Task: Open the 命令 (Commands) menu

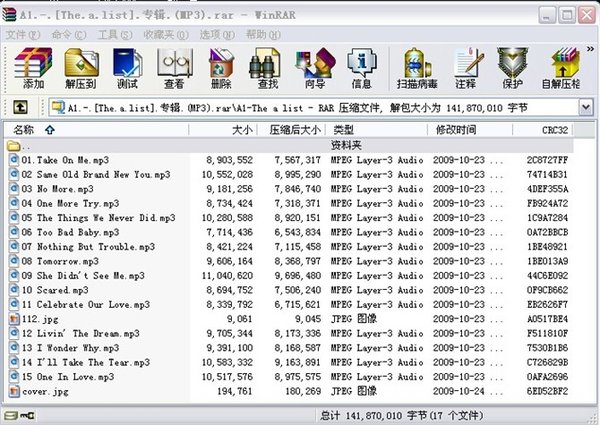Action: [69, 35]
